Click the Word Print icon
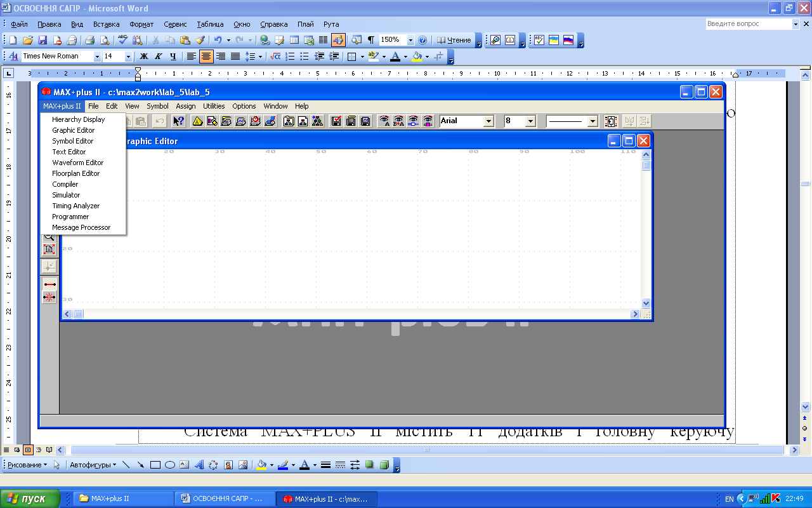 pyautogui.click(x=90, y=40)
